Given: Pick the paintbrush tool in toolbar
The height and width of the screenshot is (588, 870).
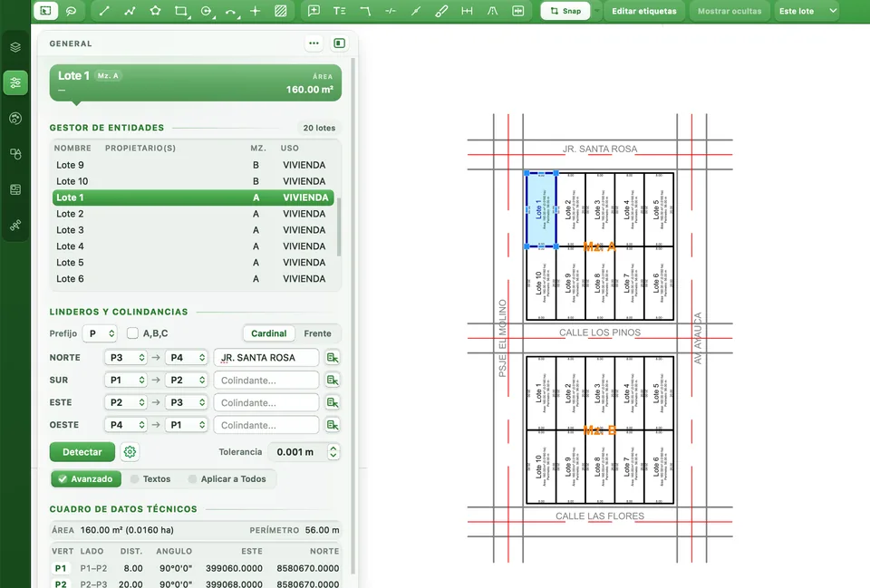Looking at the screenshot, I should point(441,11).
